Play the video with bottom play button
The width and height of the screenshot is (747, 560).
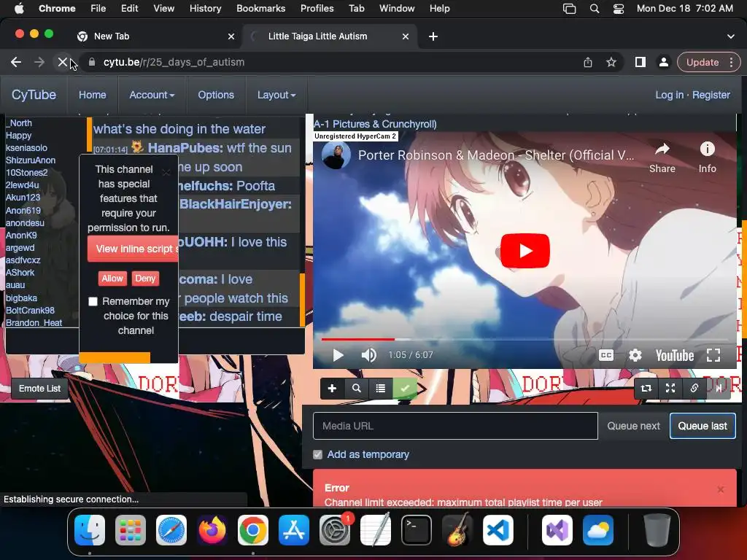coord(338,355)
